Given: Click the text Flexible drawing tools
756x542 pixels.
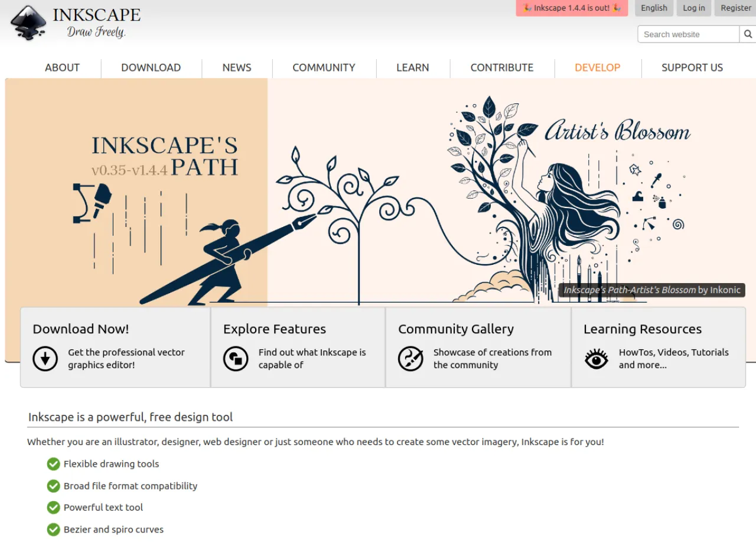Looking at the screenshot, I should pyautogui.click(x=111, y=464).
